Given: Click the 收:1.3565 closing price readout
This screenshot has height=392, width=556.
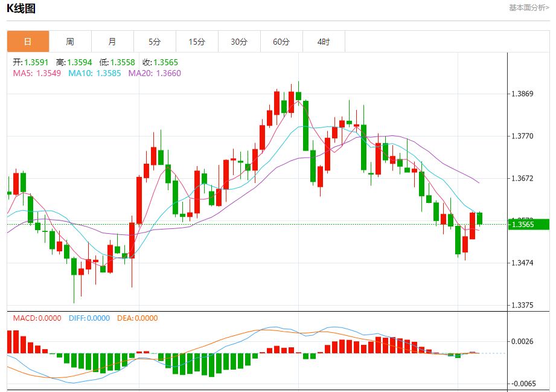Looking at the screenshot, I should point(160,62).
